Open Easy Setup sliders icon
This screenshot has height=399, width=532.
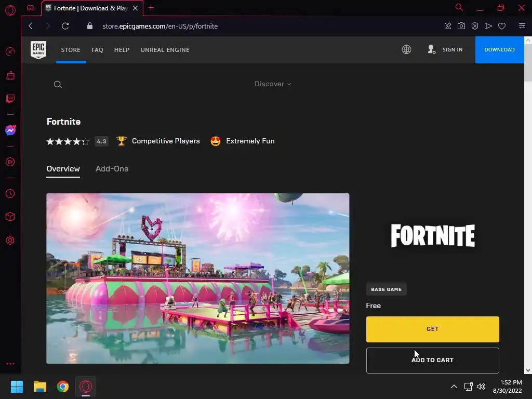(x=522, y=26)
